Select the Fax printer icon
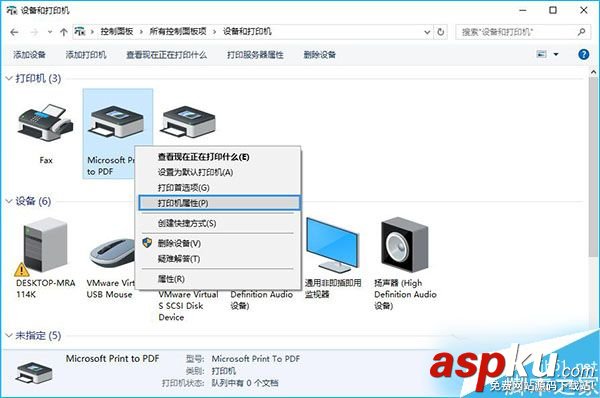 click(x=45, y=122)
